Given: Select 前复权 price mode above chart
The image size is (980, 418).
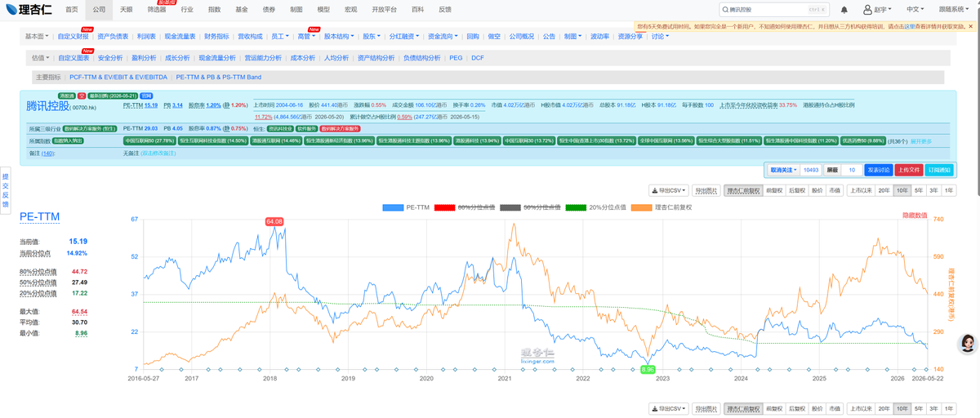Looking at the screenshot, I should (774, 190).
